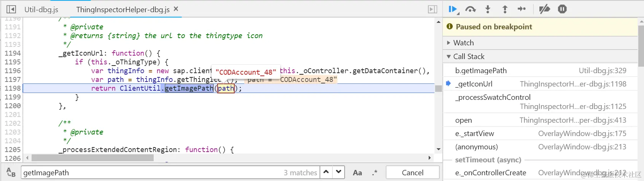
Task: Go to the previous search match
Action: [x=326, y=172]
